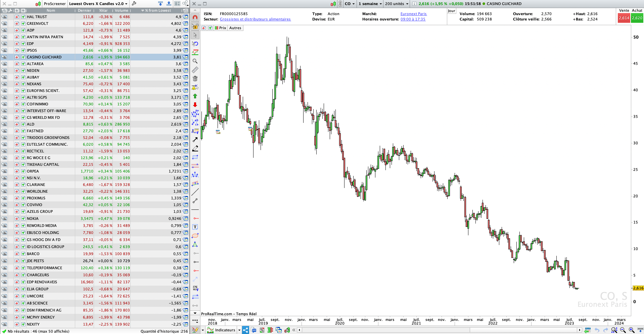Click the zoom in magnifier at bottom right

click(x=632, y=330)
